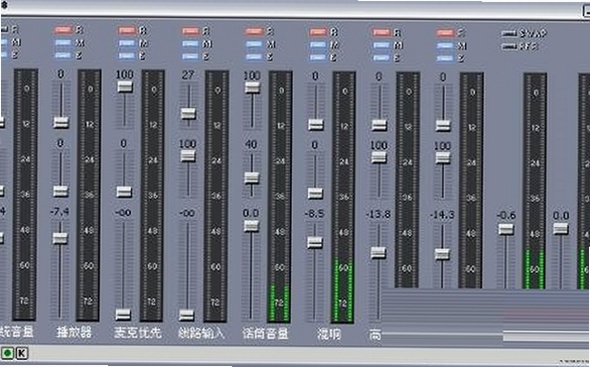Solo the 麦克优先 channel with S button
Screen dimensions: 590x367
tap(126, 56)
